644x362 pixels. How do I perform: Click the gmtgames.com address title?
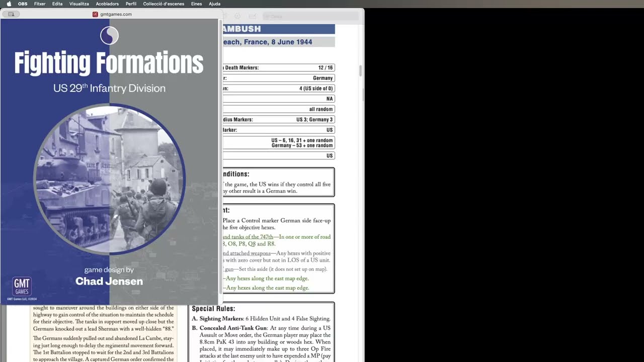pos(116,14)
